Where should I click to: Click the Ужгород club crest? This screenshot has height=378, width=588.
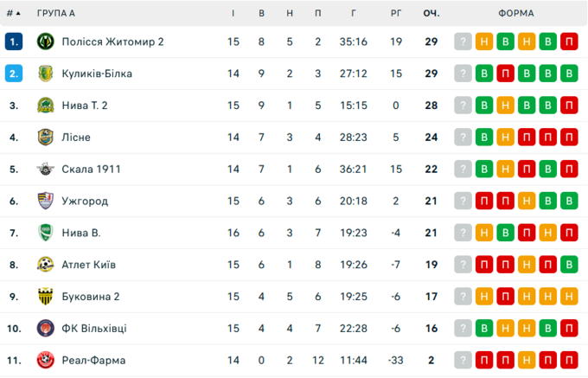pyautogui.click(x=46, y=202)
